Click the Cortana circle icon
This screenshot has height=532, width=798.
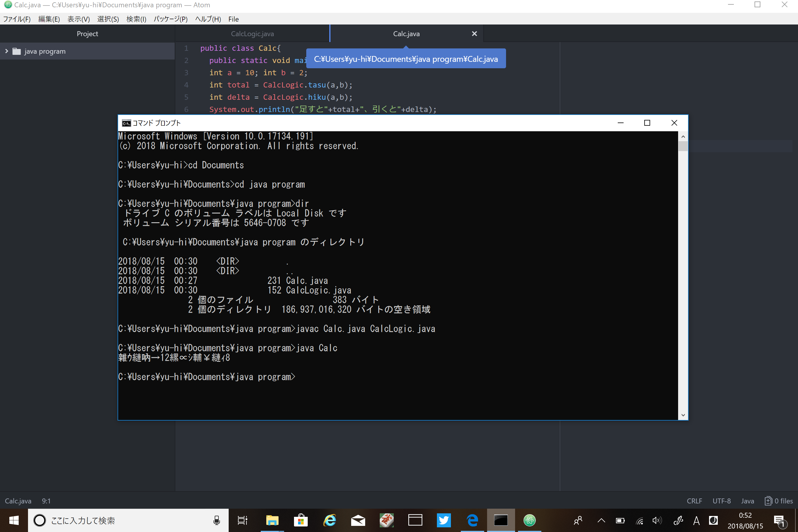click(x=40, y=520)
